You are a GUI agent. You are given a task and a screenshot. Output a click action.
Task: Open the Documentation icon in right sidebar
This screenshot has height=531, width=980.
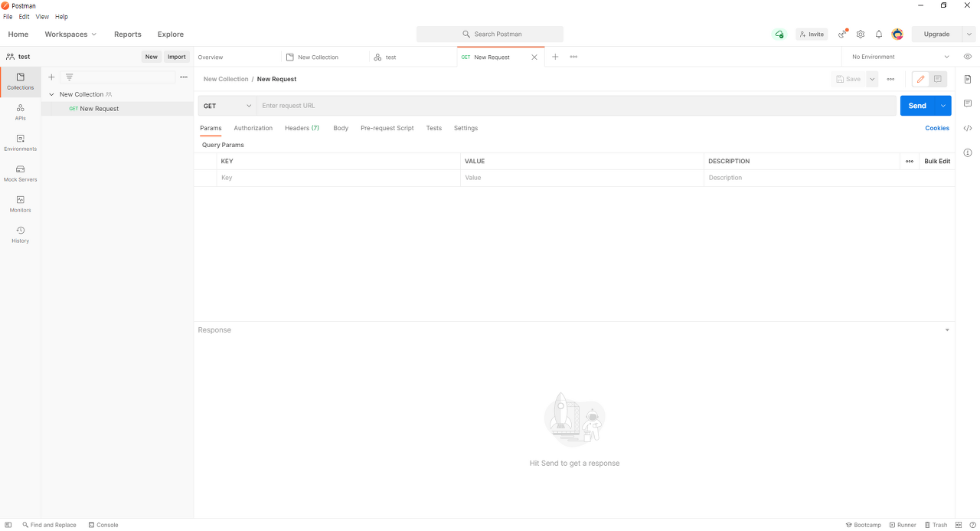pos(968,79)
